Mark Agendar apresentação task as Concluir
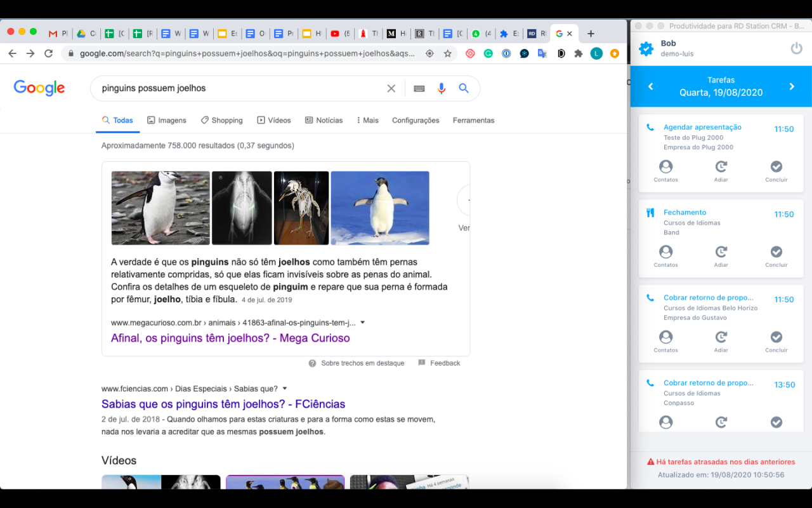812x508 pixels. 776,171
